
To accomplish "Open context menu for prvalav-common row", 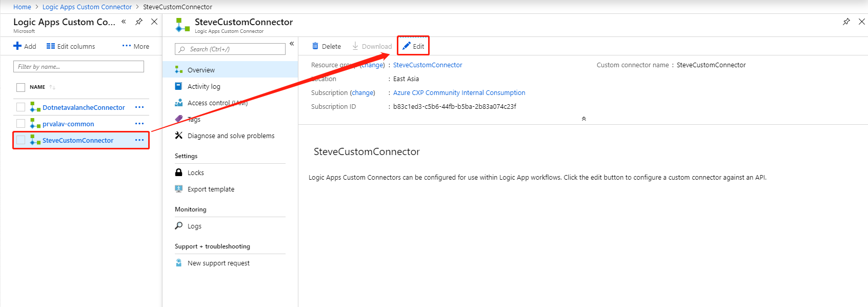I will point(139,124).
